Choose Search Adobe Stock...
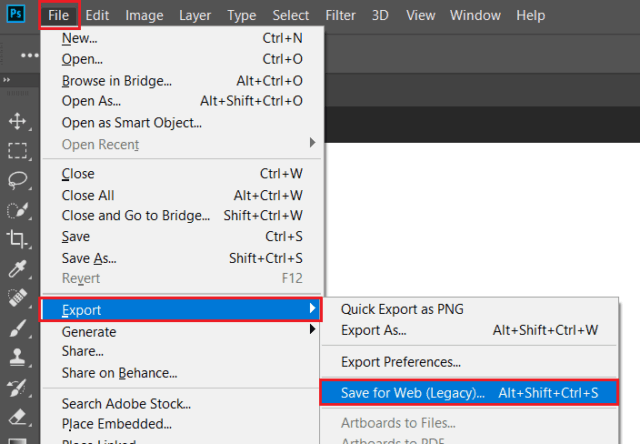640x444 pixels. [180, 404]
